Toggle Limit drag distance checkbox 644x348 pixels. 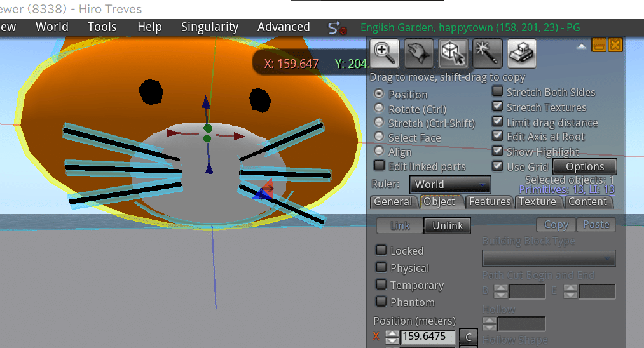[x=497, y=121]
